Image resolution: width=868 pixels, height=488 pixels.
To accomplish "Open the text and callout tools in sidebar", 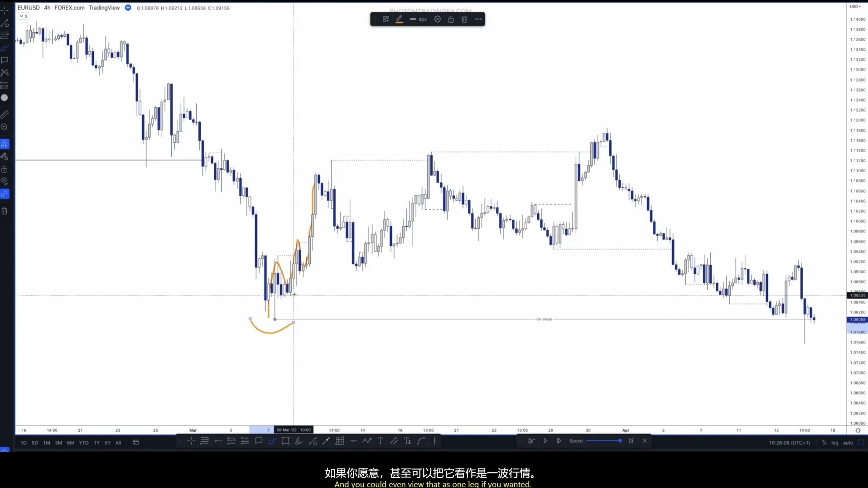I will click(x=5, y=60).
